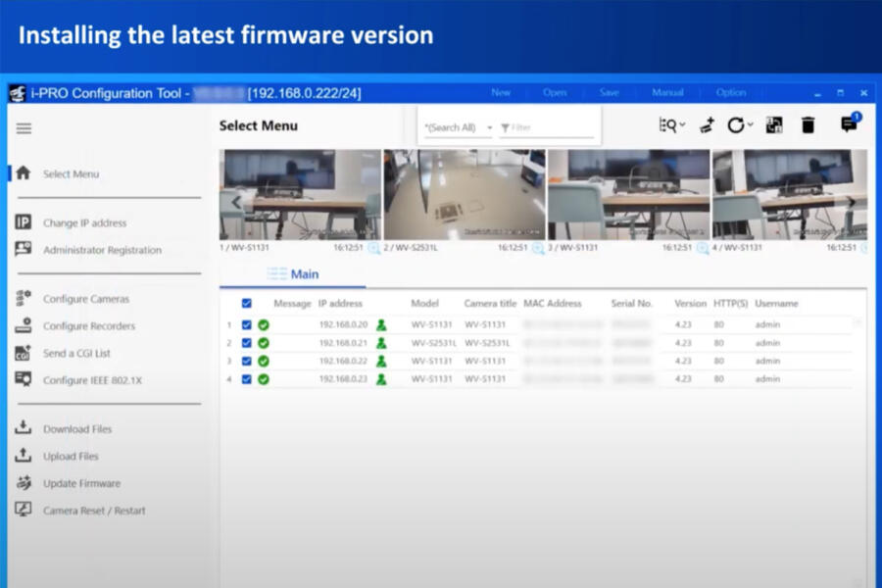
Task: Click model cell WV-S2531L in row 2
Action: coord(433,343)
